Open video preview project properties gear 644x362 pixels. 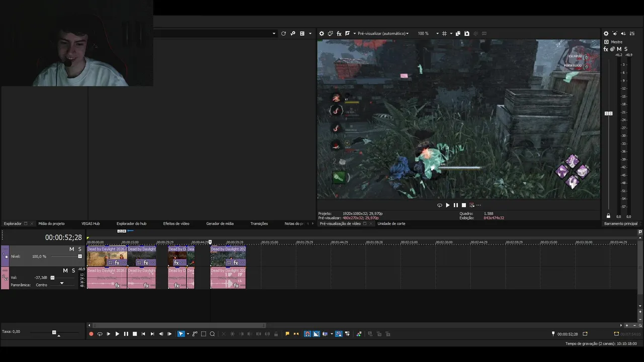point(321,34)
